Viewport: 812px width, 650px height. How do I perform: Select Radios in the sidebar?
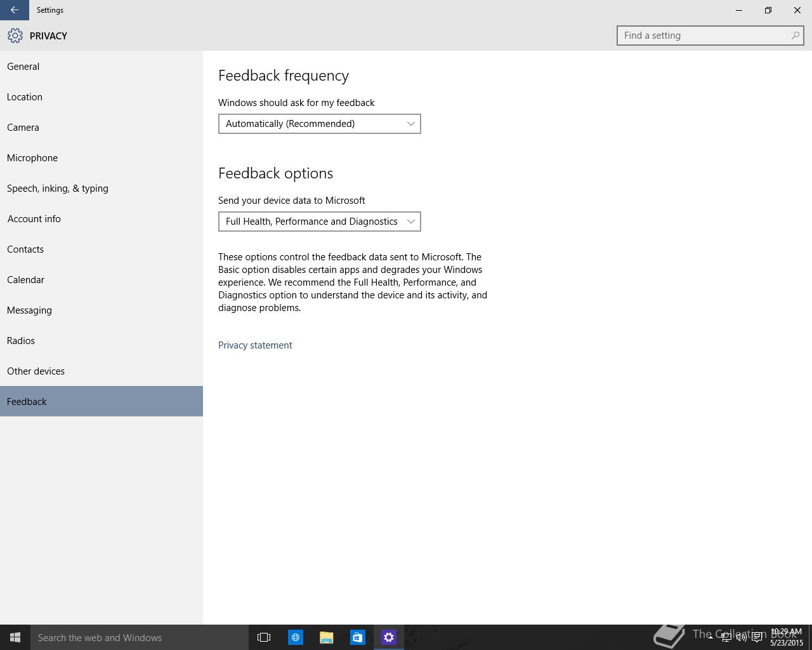tap(101, 340)
